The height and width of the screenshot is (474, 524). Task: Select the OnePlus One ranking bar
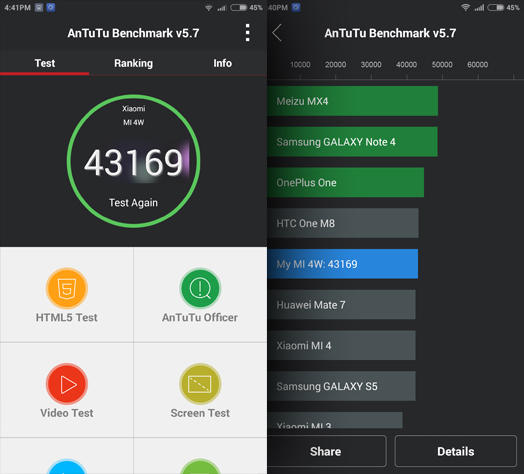[346, 183]
